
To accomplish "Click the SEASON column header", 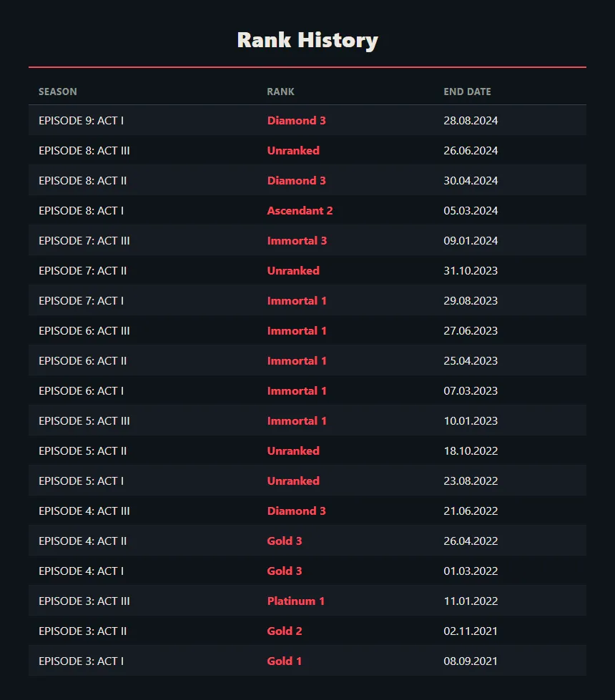I will pyautogui.click(x=58, y=92).
